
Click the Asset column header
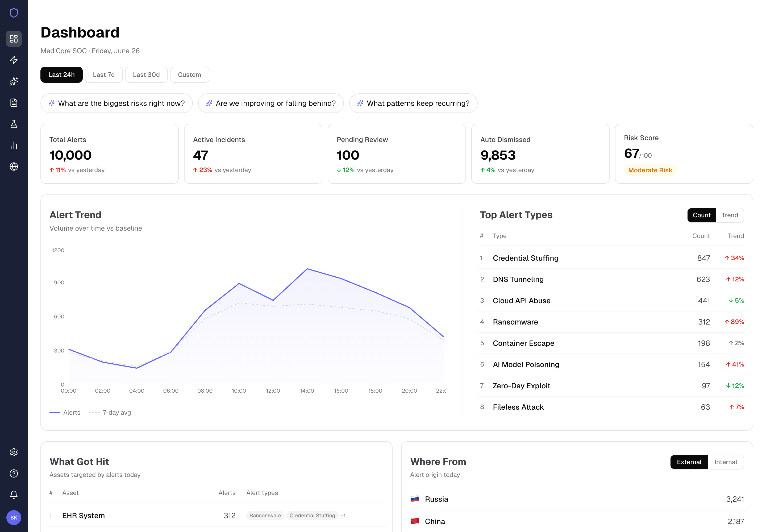70,493
